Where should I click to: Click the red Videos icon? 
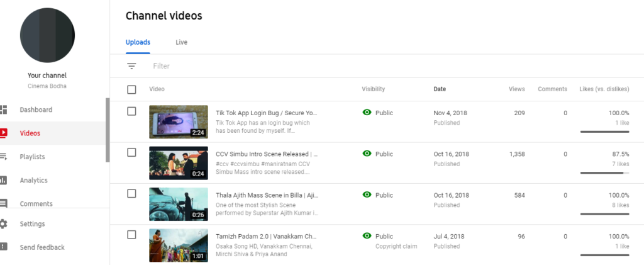coord(4,133)
